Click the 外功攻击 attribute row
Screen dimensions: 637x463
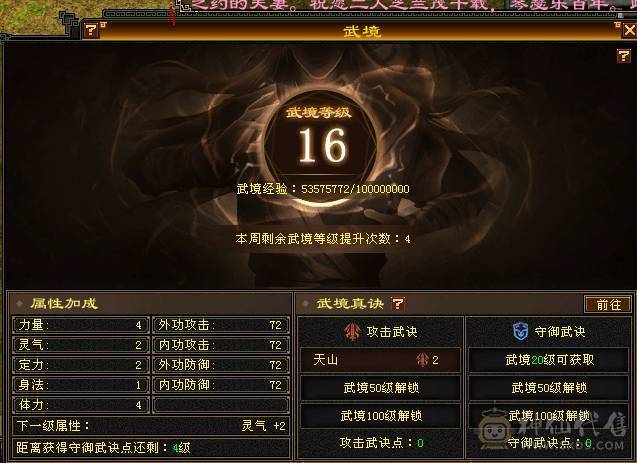point(221,325)
